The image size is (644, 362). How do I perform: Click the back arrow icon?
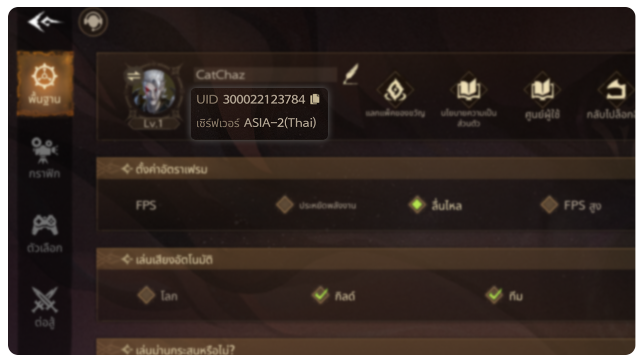point(45,22)
